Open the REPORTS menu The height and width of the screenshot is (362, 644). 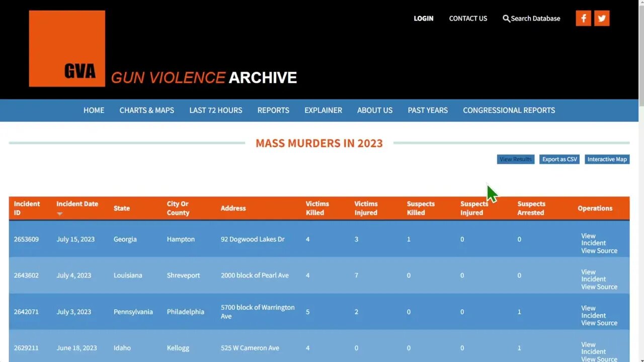[x=273, y=110]
